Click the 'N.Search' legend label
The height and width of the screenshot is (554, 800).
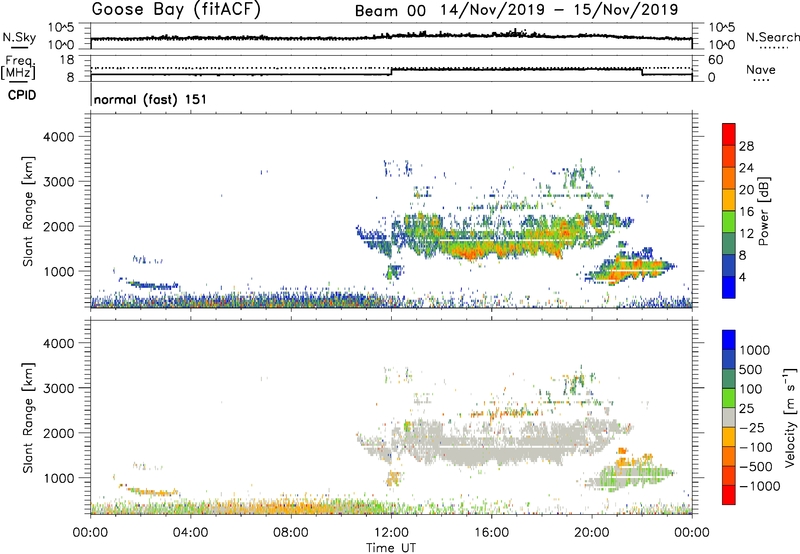[772, 37]
